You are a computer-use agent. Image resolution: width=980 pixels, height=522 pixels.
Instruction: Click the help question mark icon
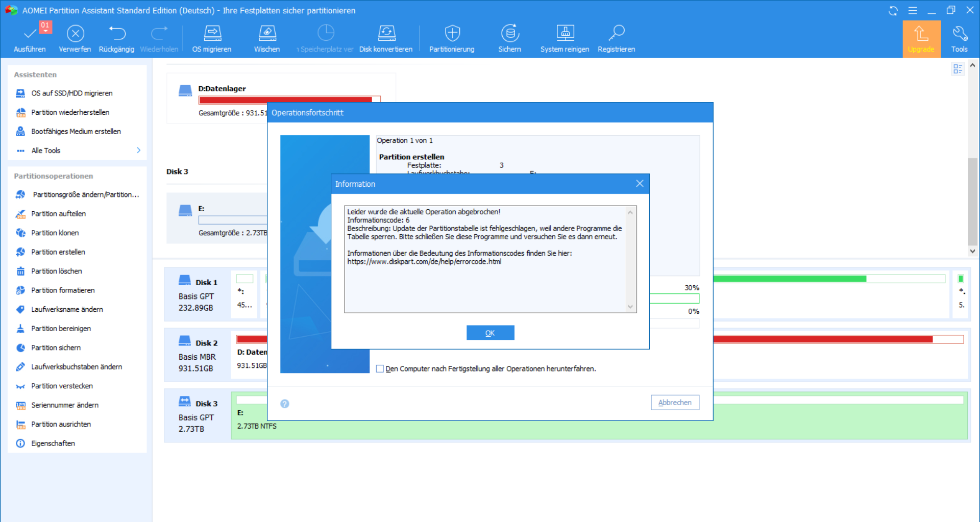point(285,404)
